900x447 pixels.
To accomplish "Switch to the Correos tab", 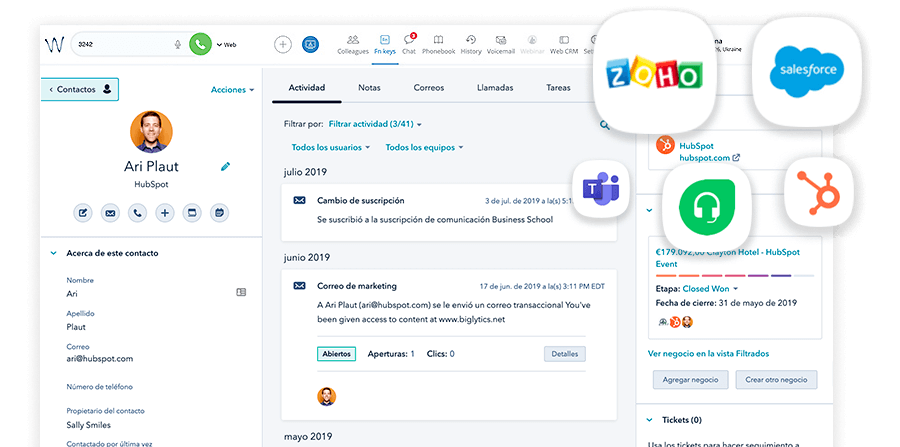I will (429, 88).
